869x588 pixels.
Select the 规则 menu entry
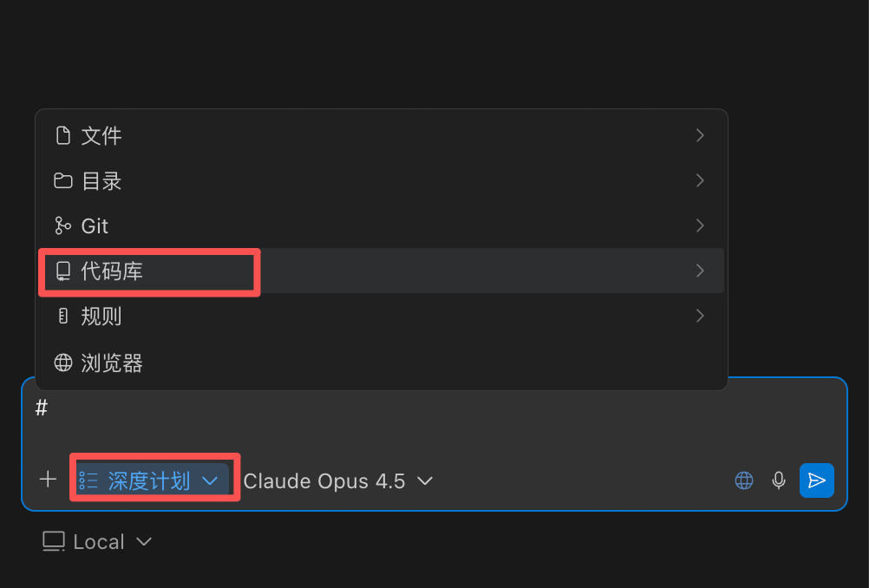(x=101, y=317)
